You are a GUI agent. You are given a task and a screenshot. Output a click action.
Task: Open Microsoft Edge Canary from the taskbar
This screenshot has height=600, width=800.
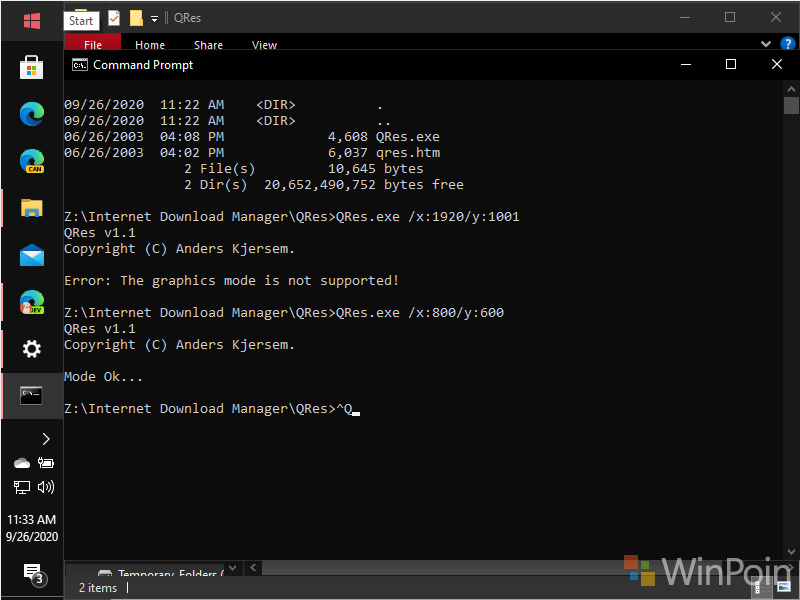[x=32, y=161]
